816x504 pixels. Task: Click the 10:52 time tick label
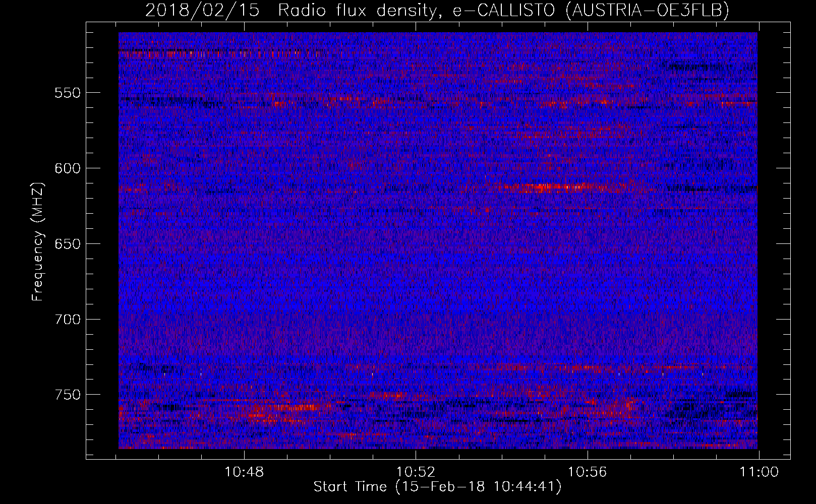point(416,472)
